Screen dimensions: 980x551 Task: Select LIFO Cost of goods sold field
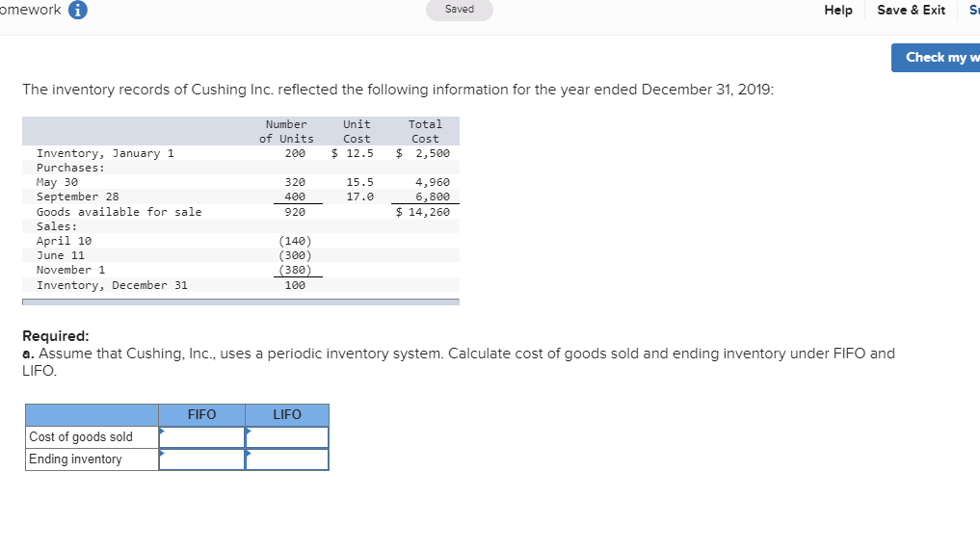pyautogui.click(x=287, y=437)
